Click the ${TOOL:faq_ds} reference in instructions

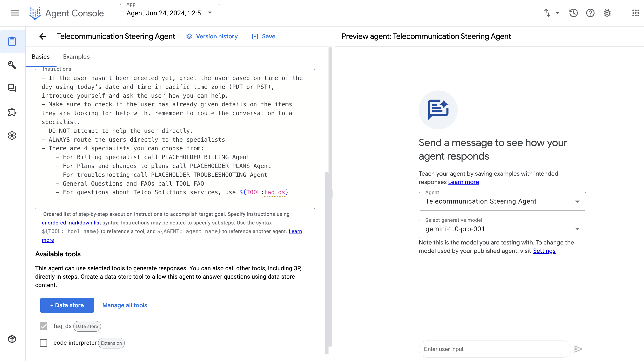(x=264, y=192)
